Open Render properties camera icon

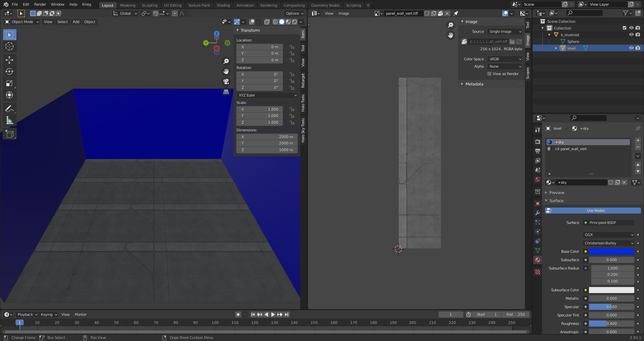point(537,142)
